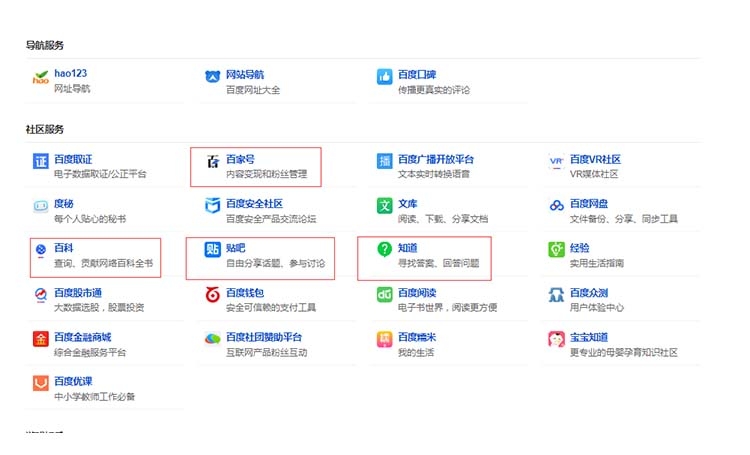Open the 宝宝知道 link

click(589, 337)
